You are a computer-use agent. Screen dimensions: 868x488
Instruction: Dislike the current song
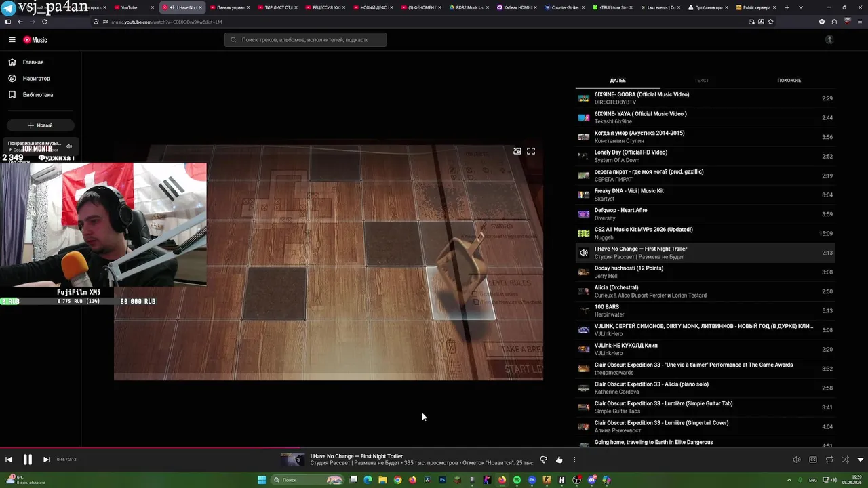point(543,460)
